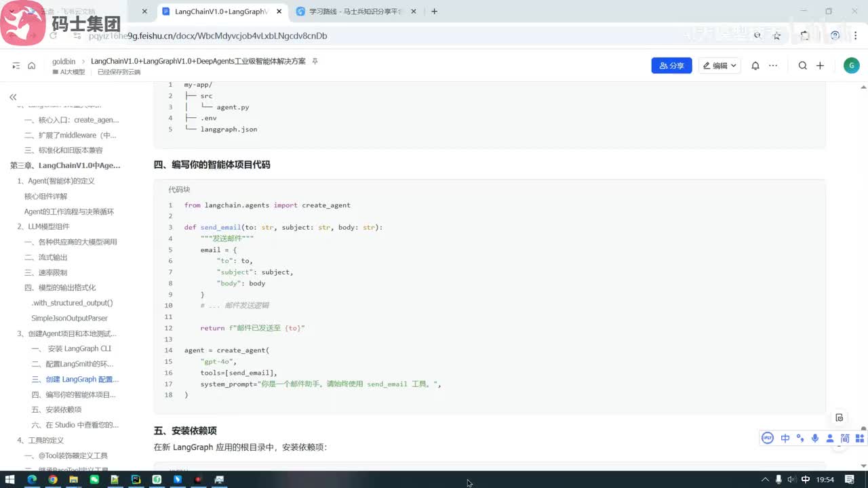Click code line 'from langchain.agents import create_agent'
Screen dimensions: 868x488
tap(267, 205)
